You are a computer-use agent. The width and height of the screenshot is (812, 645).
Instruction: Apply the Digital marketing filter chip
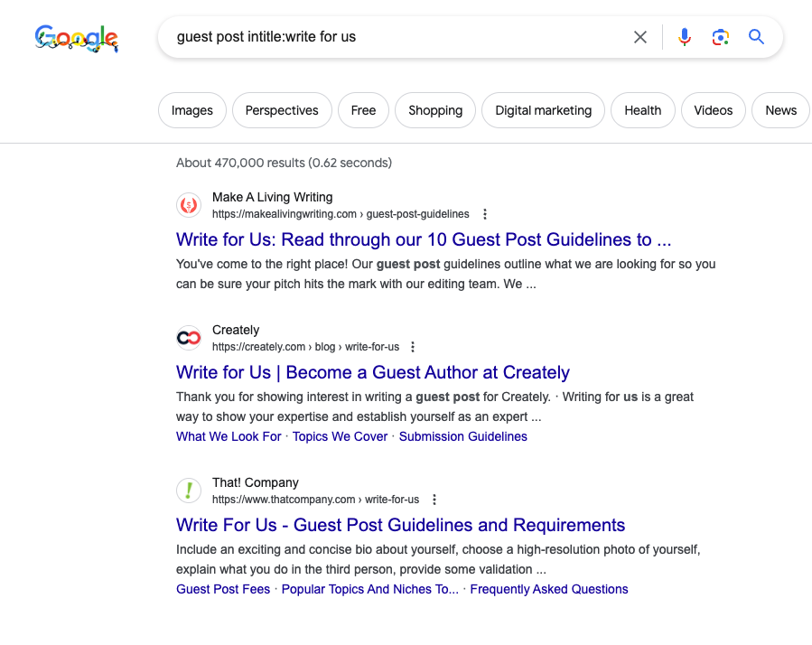[x=543, y=110]
